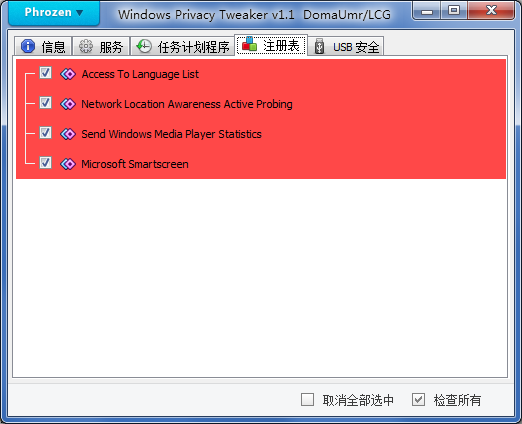Viewport: 522px width, 424px height.
Task: Uncheck Send Windows Media Player Statistics
Action: (45, 133)
